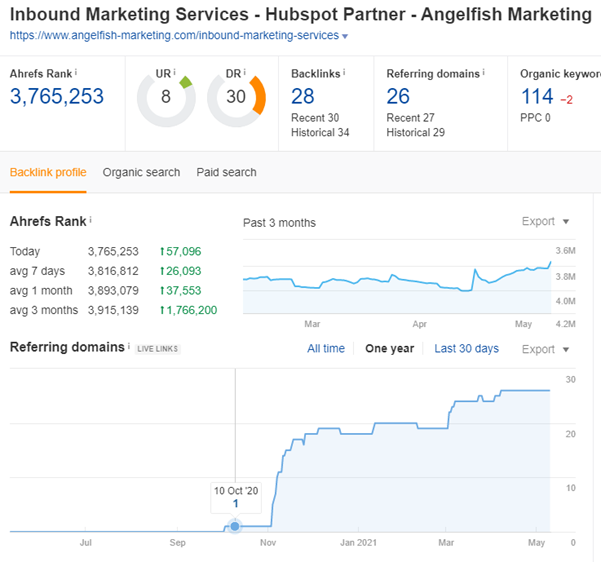Click the Referring domains info icon in metrics bar
The height and width of the screenshot is (562, 601).
(484, 72)
